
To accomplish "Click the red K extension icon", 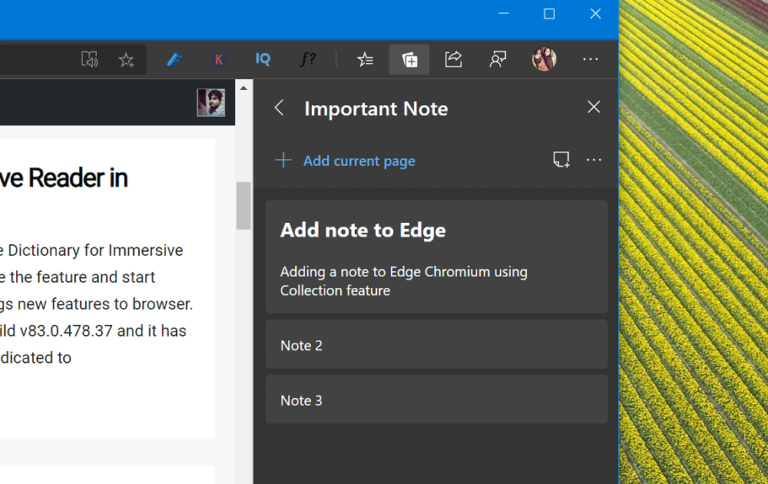I will click(x=218, y=59).
